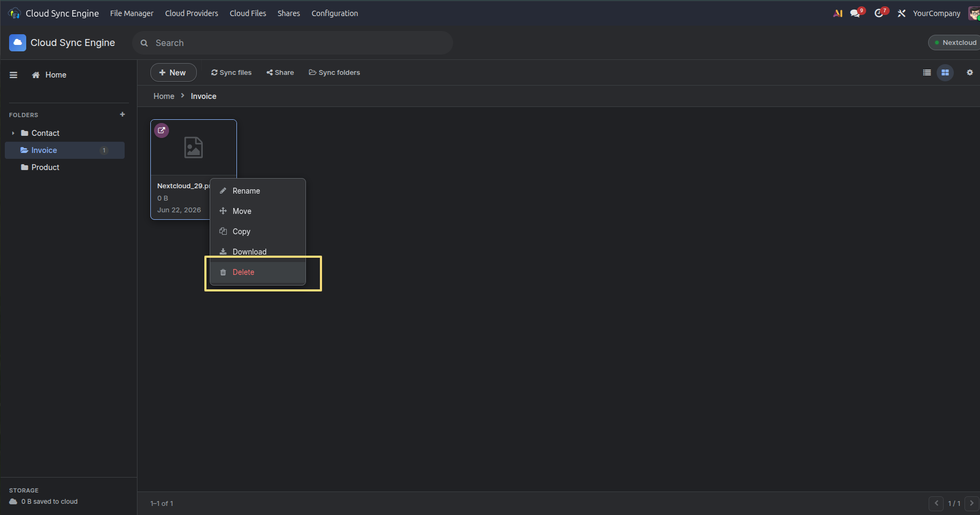Open the Cloud Files menu
Screen dimensions: 980x515
(x=248, y=13)
